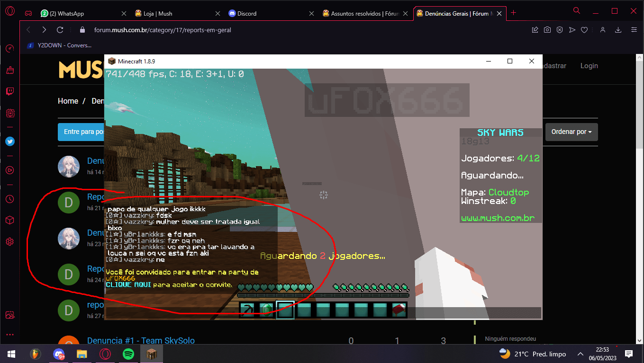Close the Discord tab

point(311,13)
